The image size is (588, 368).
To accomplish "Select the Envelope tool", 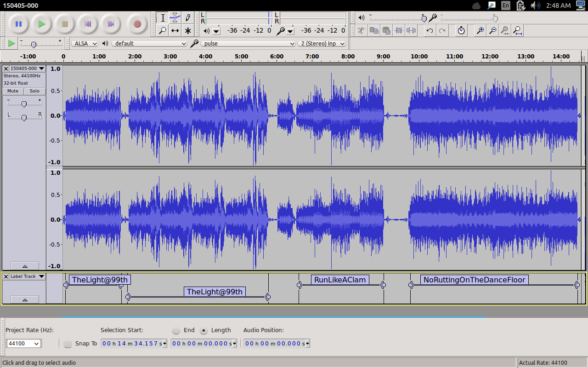I will click(175, 18).
